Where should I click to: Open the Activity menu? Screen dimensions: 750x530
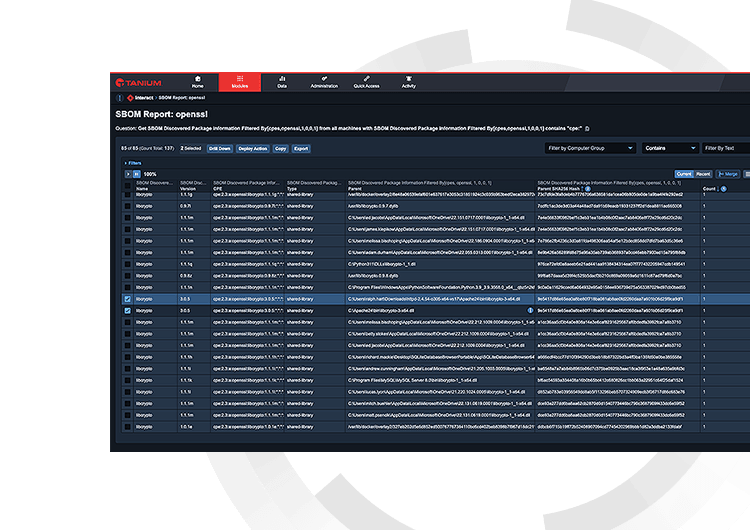pyautogui.click(x=408, y=82)
